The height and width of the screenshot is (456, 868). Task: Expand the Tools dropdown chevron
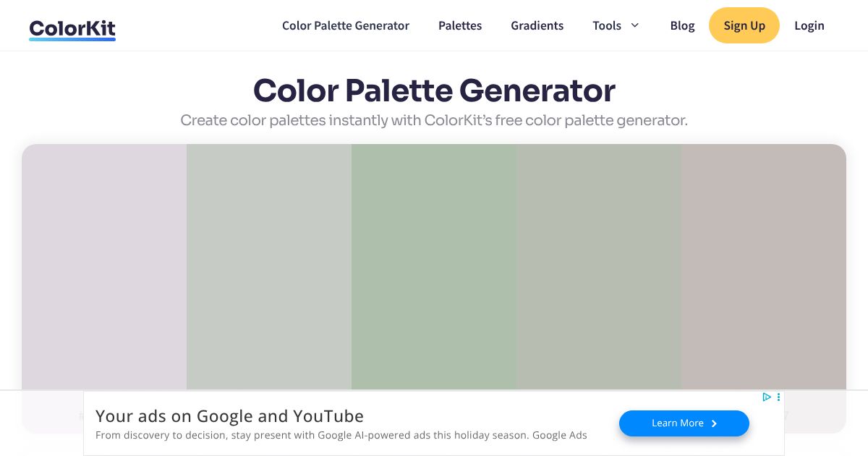[x=635, y=25]
